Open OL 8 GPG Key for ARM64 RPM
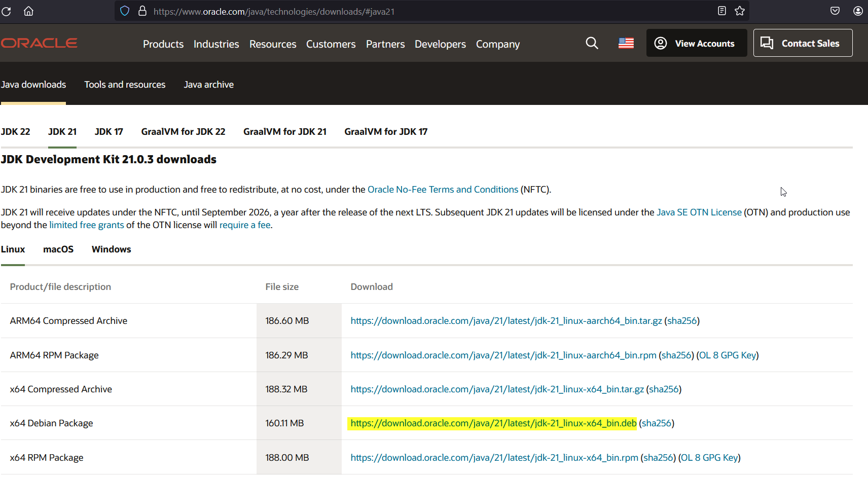 point(728,355)
